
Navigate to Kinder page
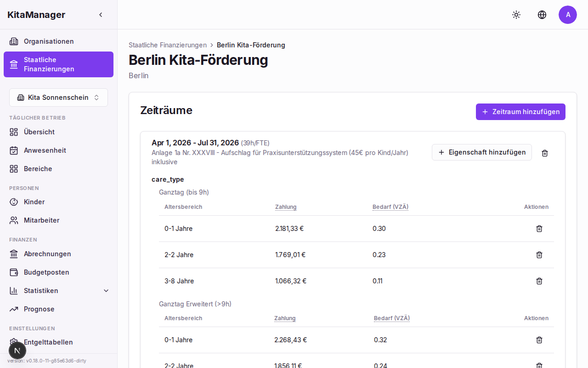34,202
